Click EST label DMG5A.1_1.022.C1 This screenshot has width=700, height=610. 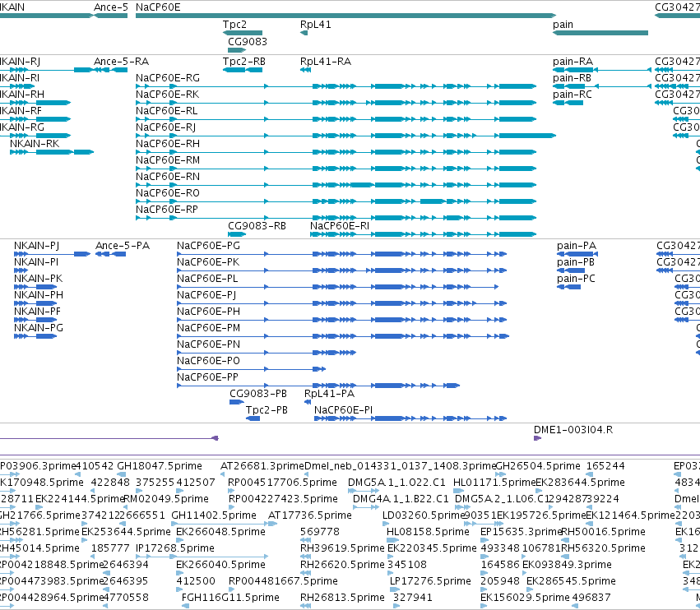396,483
